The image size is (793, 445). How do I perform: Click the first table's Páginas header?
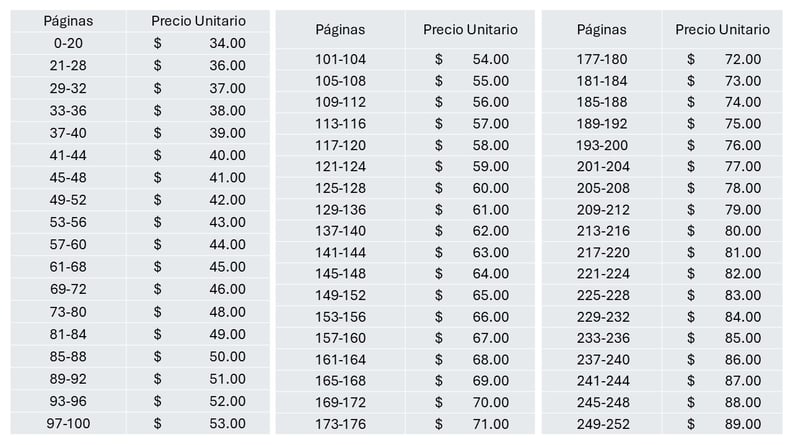68,21
